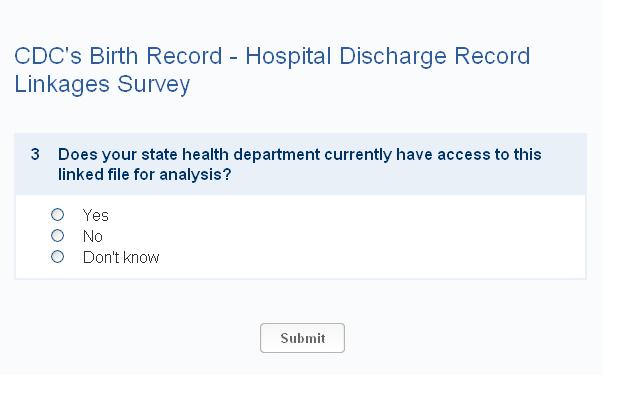The height and width of the screenshot is (400, 640).
Task: Click "Linkages Survey" in the title
Action: point(102,84)
